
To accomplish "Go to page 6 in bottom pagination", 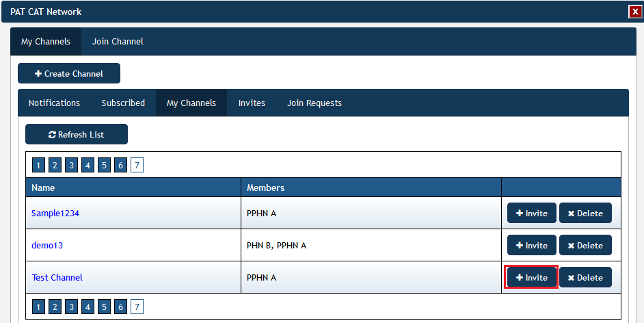I will point(120,307).
